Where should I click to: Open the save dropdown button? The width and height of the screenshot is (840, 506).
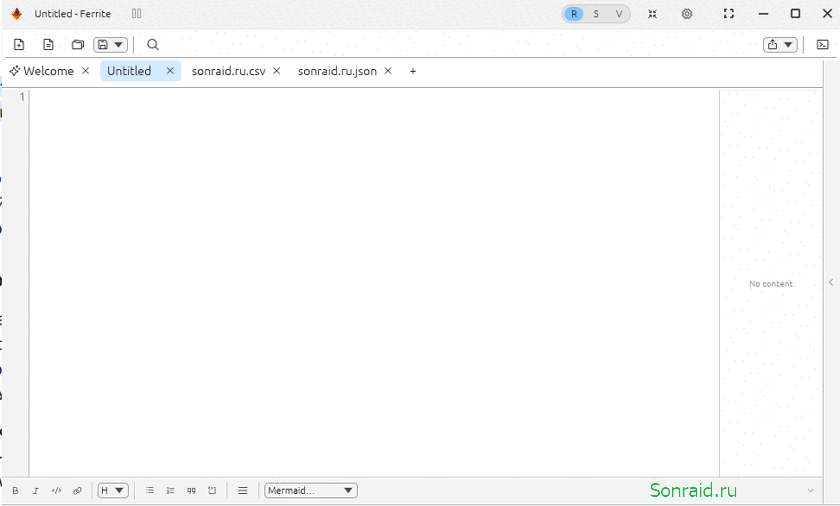coord(110,44)
